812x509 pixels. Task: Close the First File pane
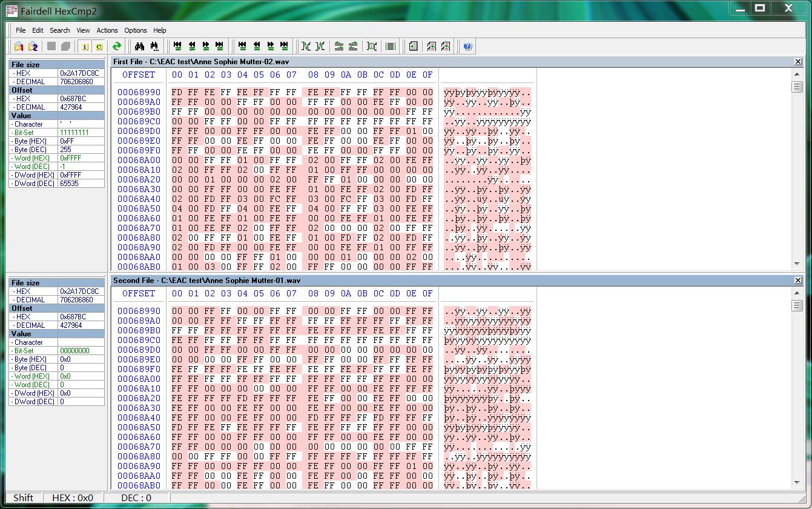(798, 62)
